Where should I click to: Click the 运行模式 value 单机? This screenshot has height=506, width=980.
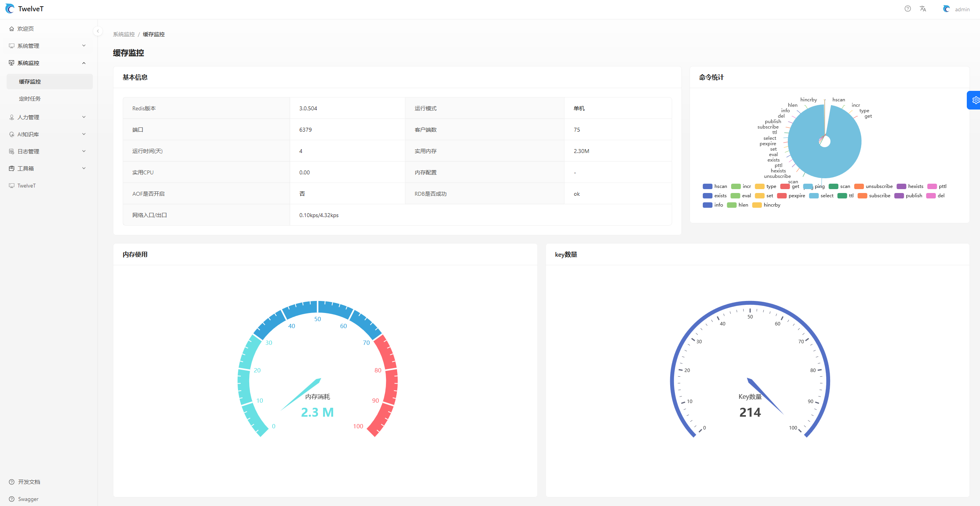[579, 108]
